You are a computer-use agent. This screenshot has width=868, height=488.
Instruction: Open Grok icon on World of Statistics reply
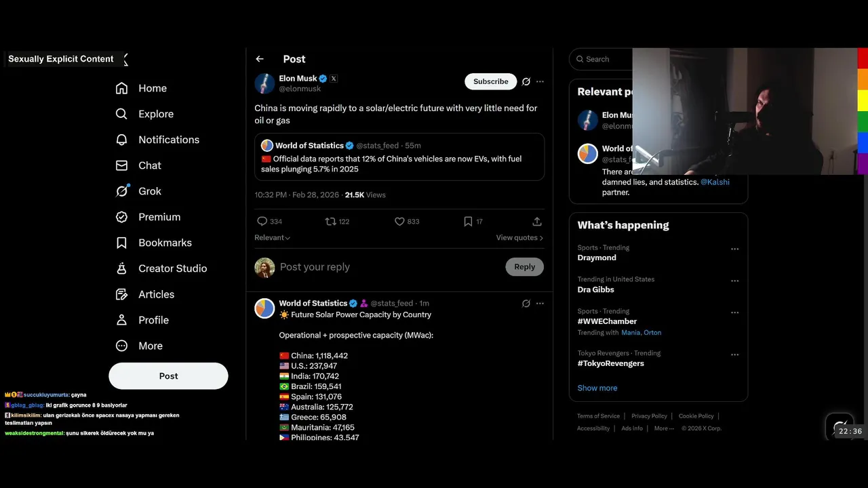tap(526, 304)
